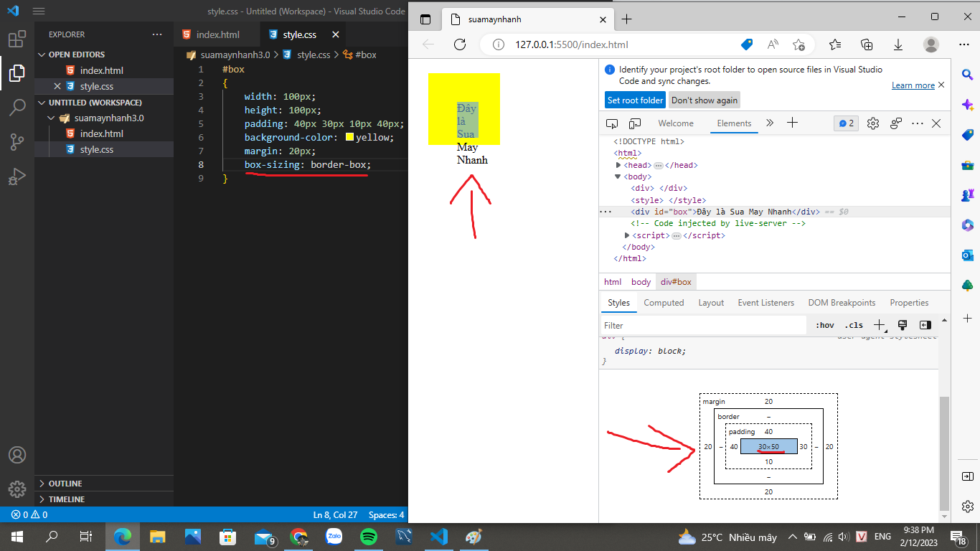Viewport: 980px width, 551px height.
Task: Click the address bar URL
Action: [x=571, y=44]
